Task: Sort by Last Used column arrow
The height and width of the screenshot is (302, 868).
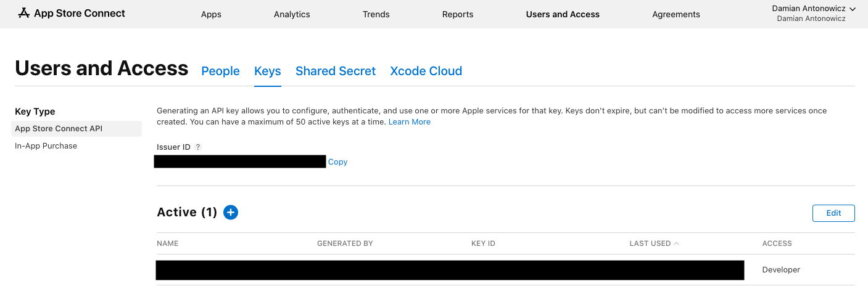Action: click(x=677, y=243)
